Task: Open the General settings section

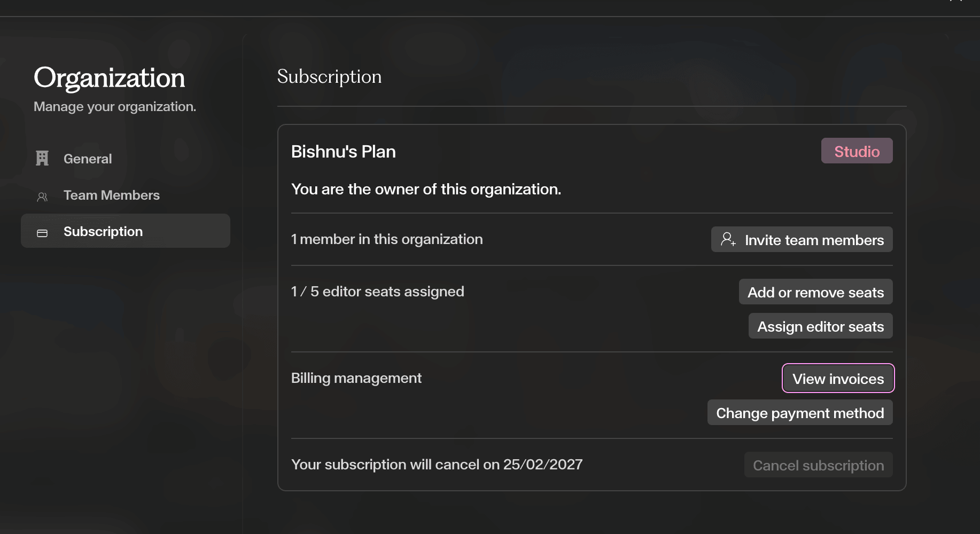Action: pos(126,159)
